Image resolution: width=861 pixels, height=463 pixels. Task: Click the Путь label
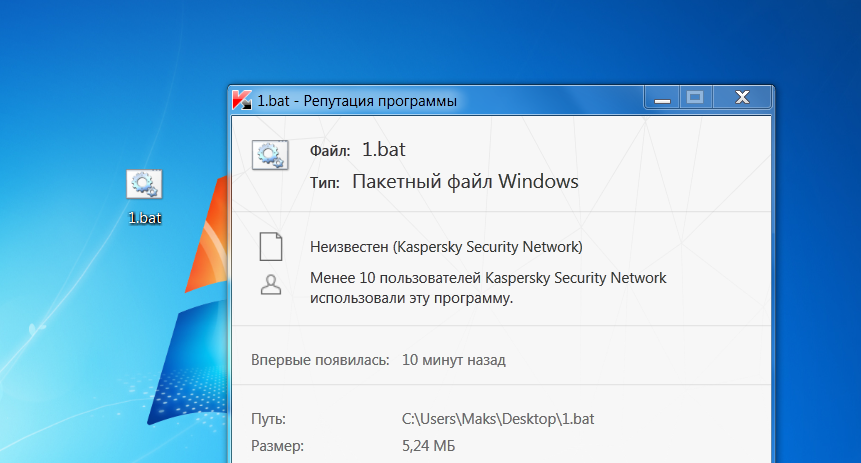(267, 419)
